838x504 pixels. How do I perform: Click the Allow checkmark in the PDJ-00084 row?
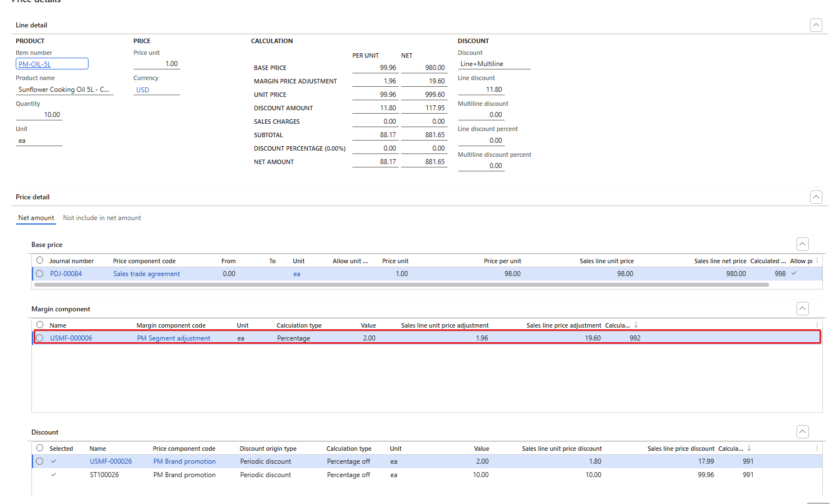[794, 273]
